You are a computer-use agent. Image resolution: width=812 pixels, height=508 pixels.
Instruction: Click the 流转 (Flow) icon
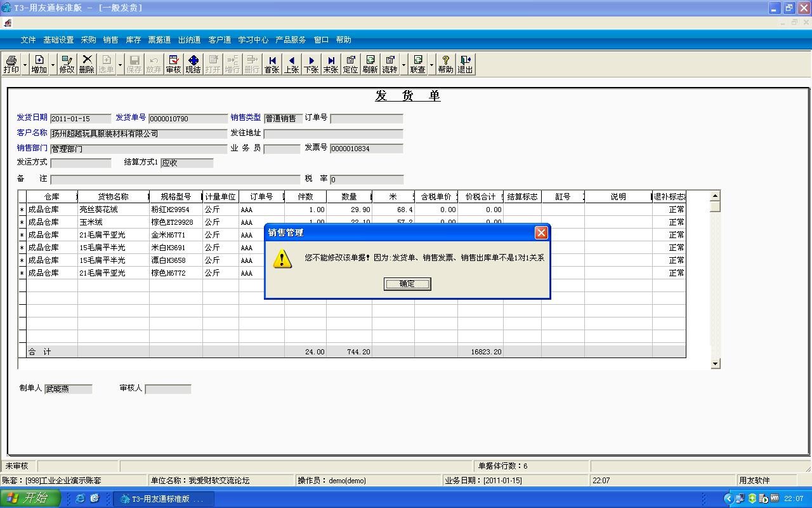(x=389, y=63)
